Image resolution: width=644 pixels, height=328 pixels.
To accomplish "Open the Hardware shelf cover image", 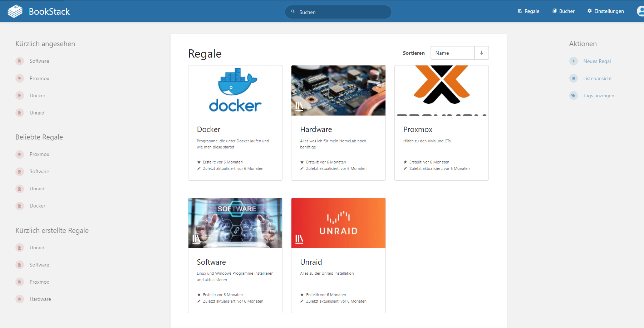I will tap(338, 90).
